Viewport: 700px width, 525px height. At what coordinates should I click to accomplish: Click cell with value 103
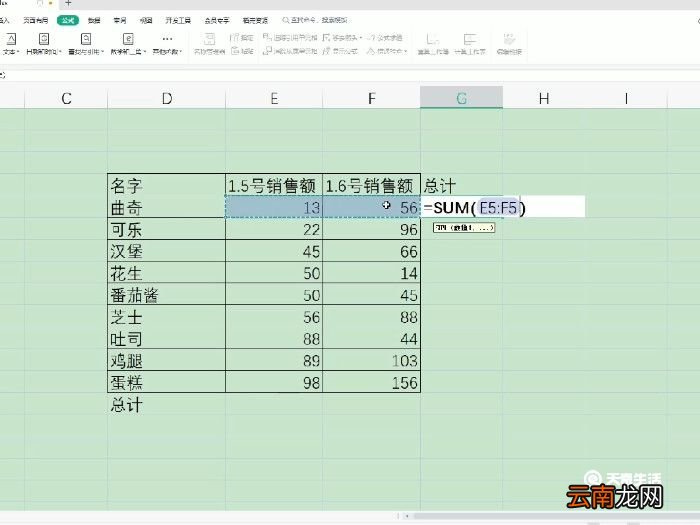(371, 360)
